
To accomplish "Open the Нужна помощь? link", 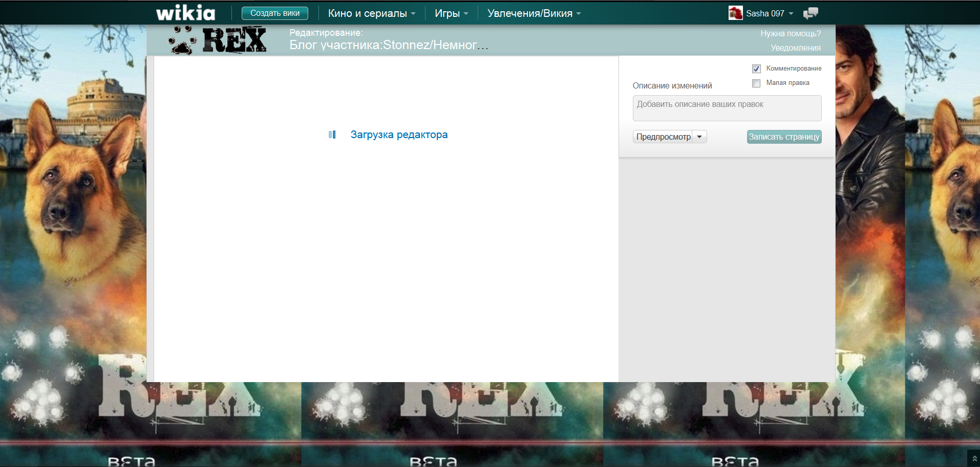I will [791, 34].
